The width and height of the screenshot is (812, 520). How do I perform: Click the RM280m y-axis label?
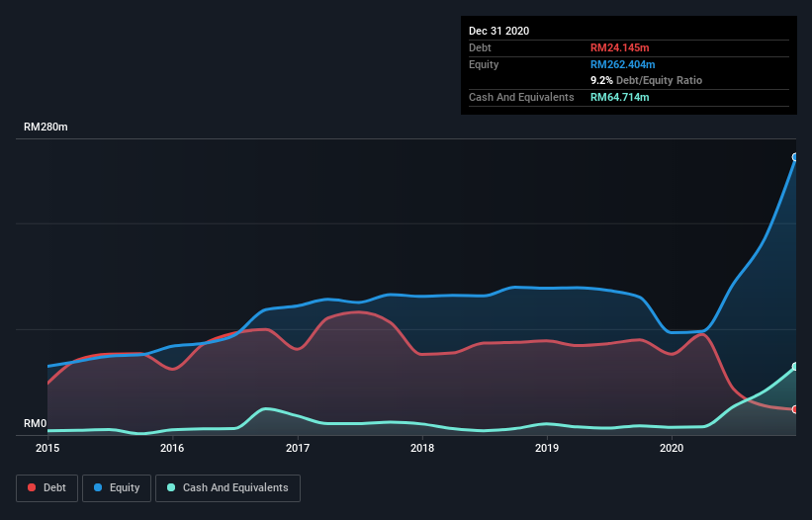[x=45, y=127]
